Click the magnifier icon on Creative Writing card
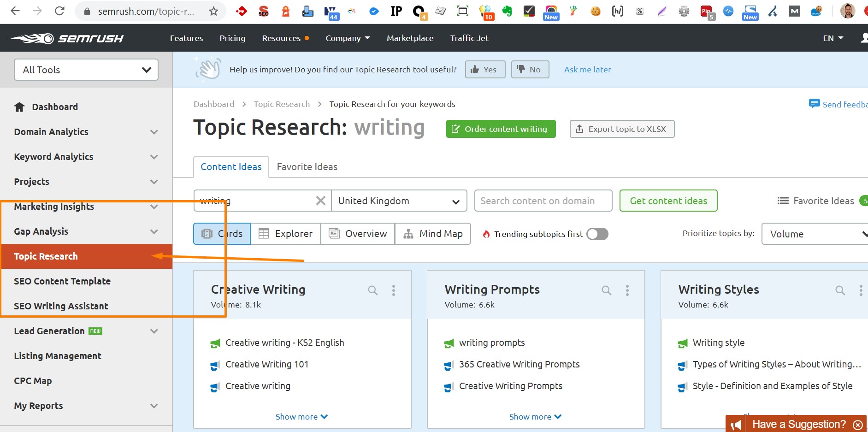This screenshot has height=432, width=868. pos(372,290)
